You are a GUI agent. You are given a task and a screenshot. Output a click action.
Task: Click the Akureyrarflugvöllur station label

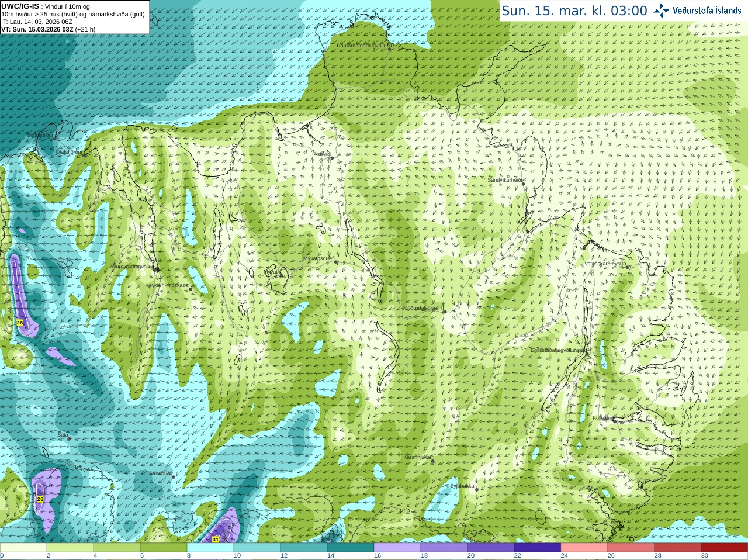(132, 267)
